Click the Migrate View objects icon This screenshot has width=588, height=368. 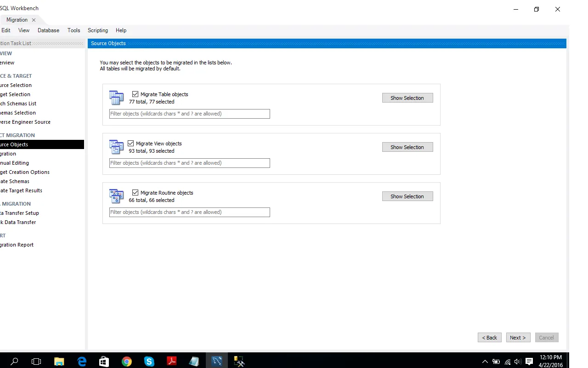coord(116,147)
